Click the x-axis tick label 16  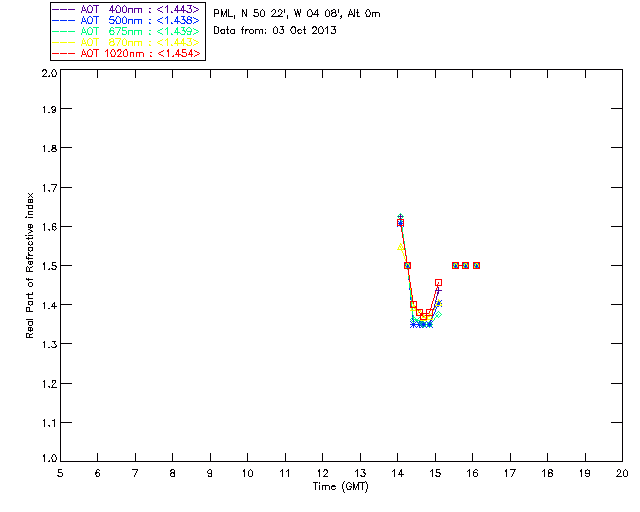pos(473,473)
